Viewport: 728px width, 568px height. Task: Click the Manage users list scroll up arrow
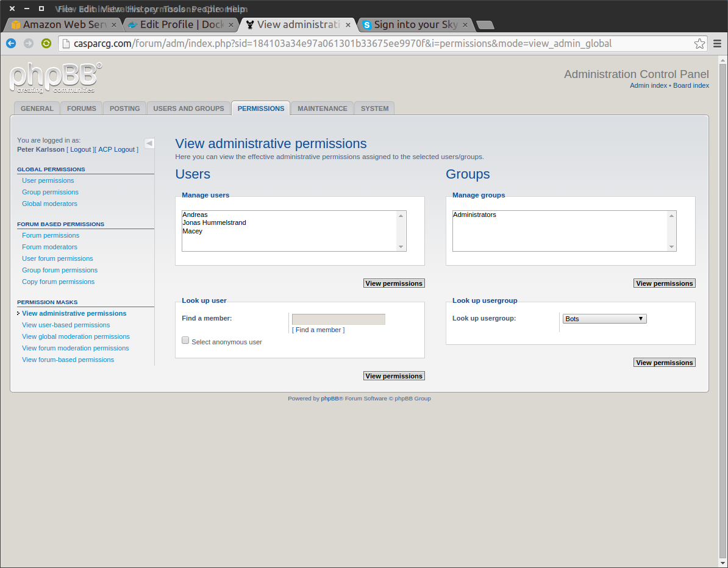[x=401, y=216]
